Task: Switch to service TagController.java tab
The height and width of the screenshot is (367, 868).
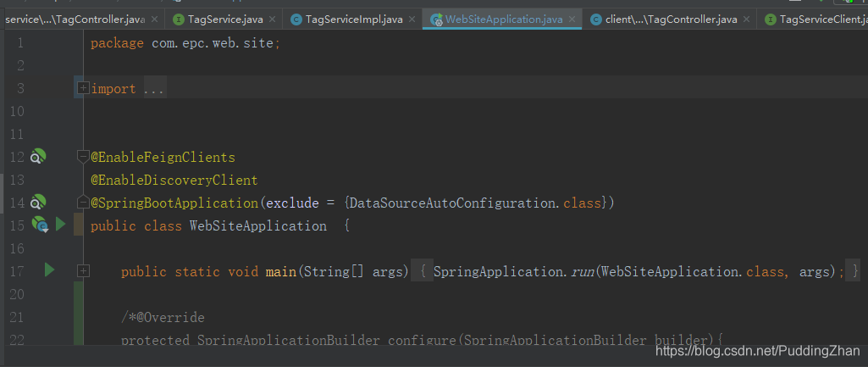Action: 75,19
